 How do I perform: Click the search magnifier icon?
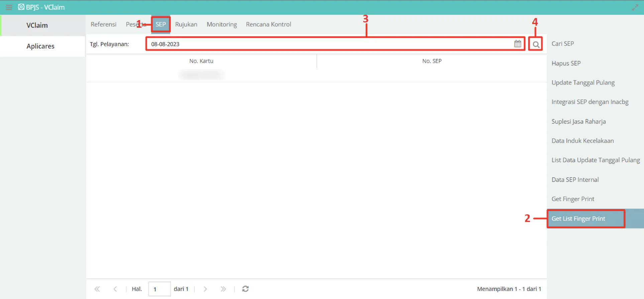(536, 44)
